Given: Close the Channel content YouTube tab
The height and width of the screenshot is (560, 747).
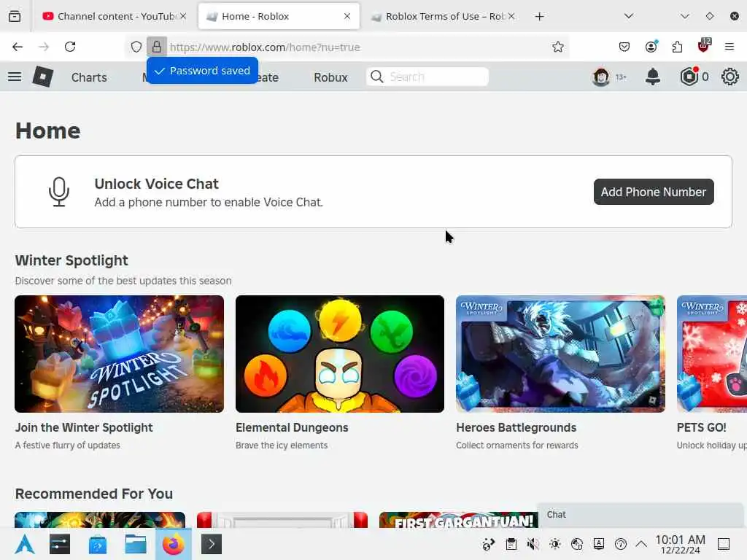Looking at the screenshot, I should coord(183,16).
